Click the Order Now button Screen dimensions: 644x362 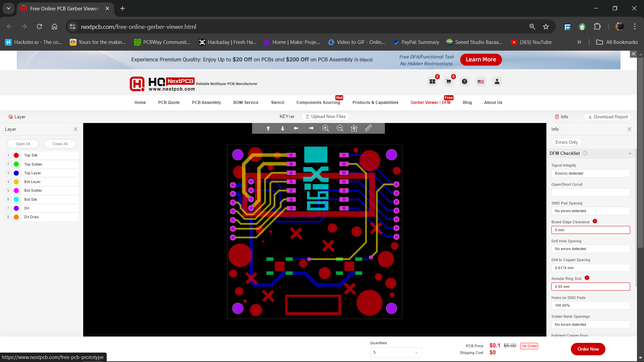(588, 349)
